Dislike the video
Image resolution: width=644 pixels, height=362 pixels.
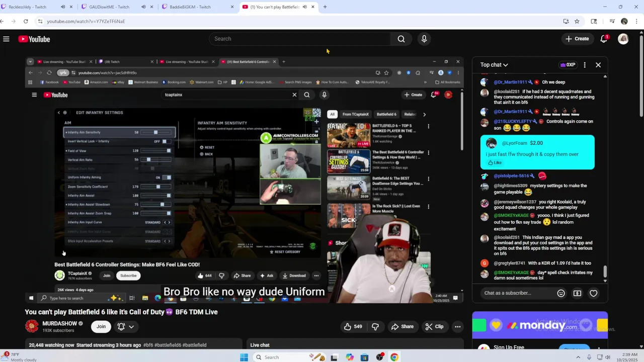pyautogui.click(x=375, y=327)
